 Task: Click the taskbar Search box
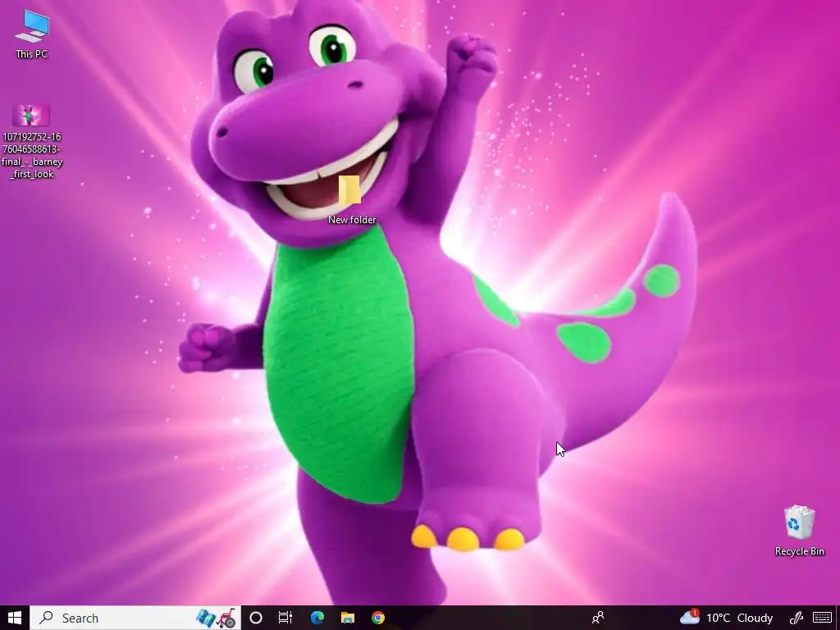pos(135,618)
